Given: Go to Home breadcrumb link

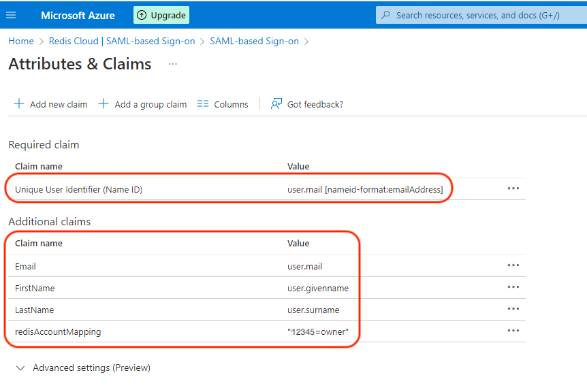Looking at the screenshot, I should pyautogui.click(x=21, y=41).
